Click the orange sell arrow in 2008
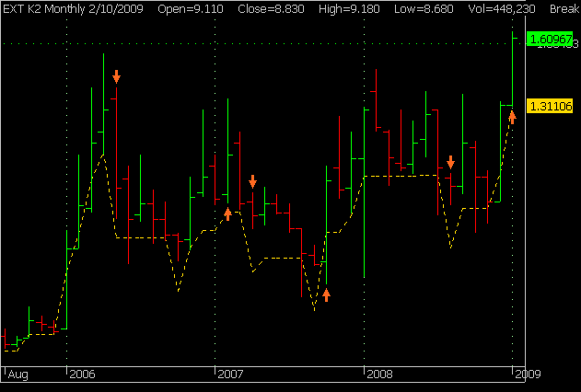 (x=450, y=162)
